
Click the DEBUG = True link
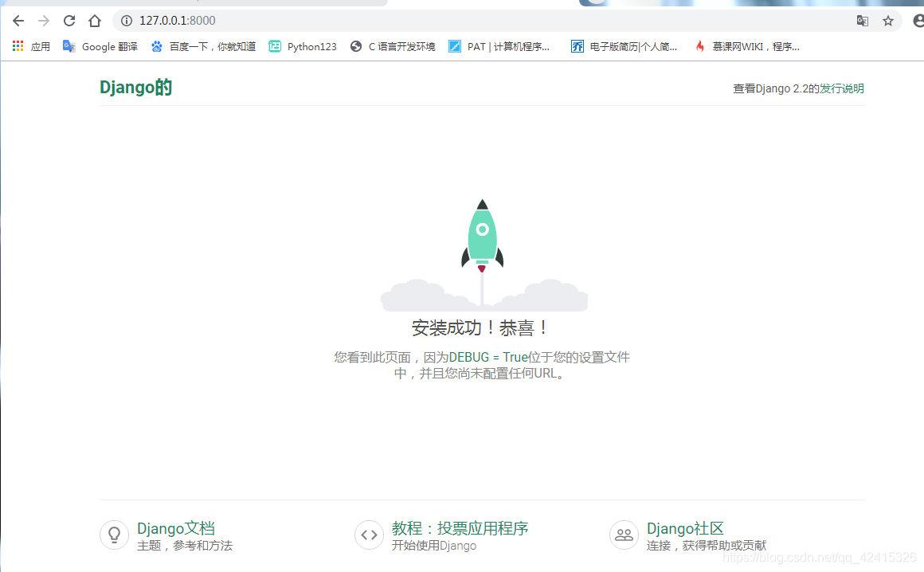(488, 357)
